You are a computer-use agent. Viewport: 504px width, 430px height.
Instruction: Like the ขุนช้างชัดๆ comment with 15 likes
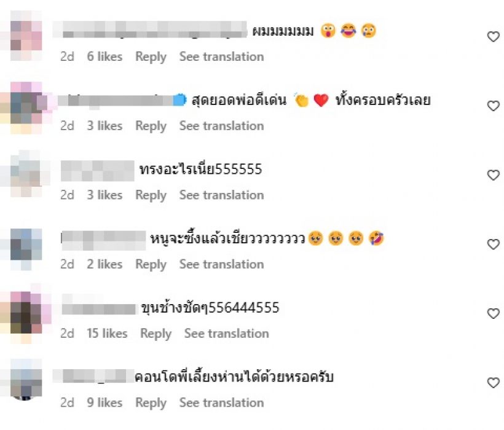(x=493, y=313)
